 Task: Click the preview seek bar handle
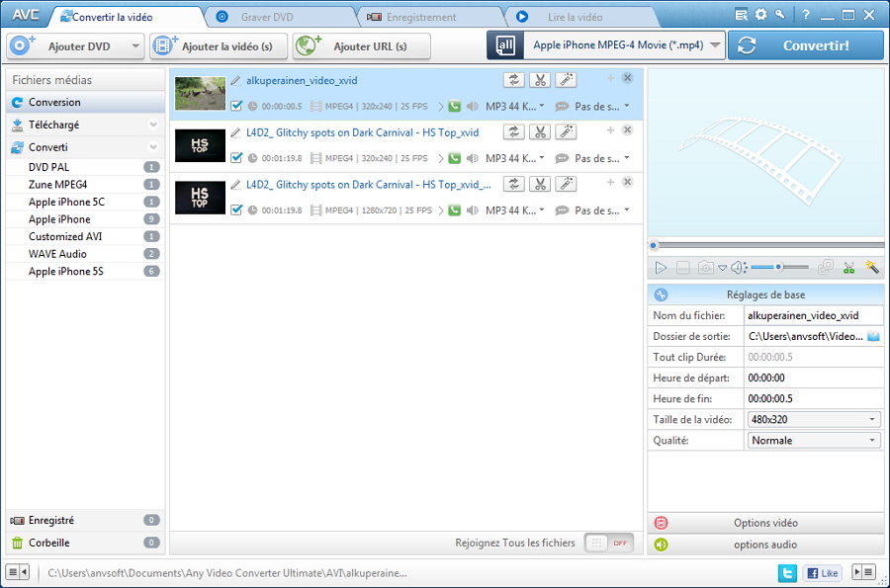654,245
